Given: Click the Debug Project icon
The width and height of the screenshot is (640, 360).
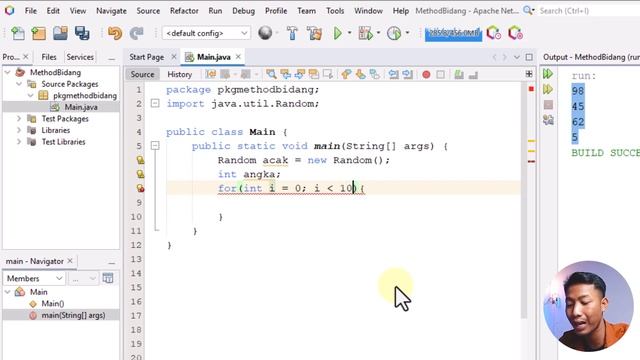Looking at the screenshot, I should (x=365, y=33).
